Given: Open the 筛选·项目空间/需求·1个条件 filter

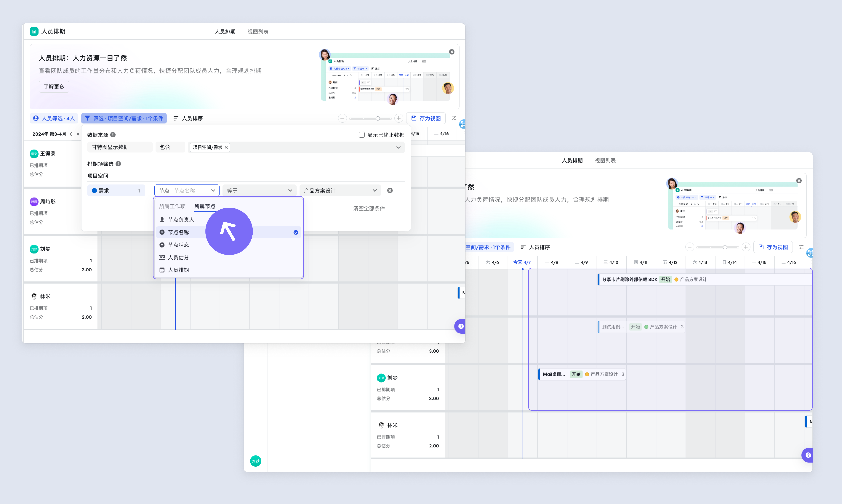Looking at the screenshot, I should coord(124,118).
